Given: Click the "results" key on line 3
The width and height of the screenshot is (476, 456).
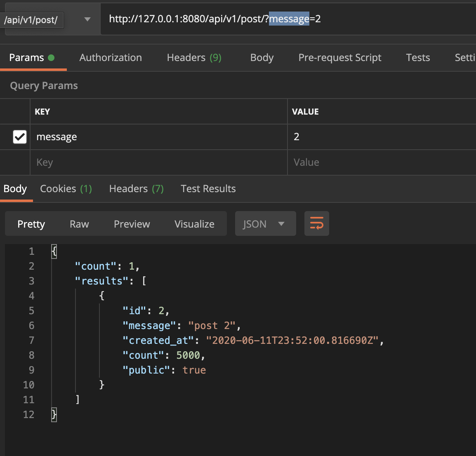Looking at the screenshot, I should (x=102, y=281).
